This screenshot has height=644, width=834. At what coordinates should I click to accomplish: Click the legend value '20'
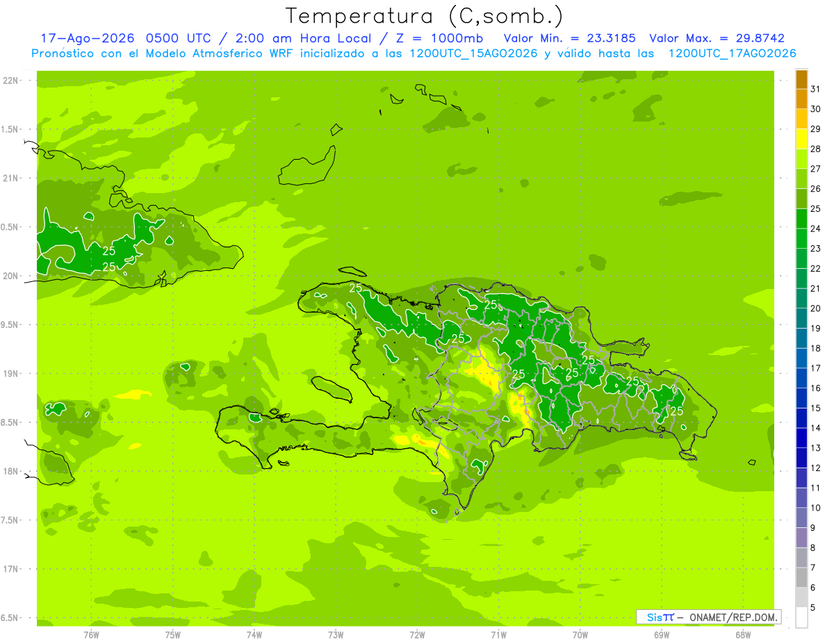click(816, 308)
